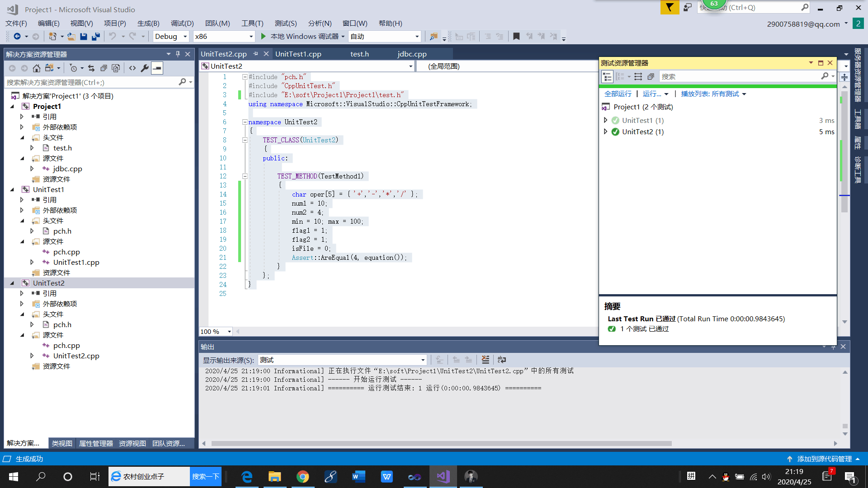Open the Debug configuration dropdown
The height and width of the screenshot is (488, 868).
point(185,37)
